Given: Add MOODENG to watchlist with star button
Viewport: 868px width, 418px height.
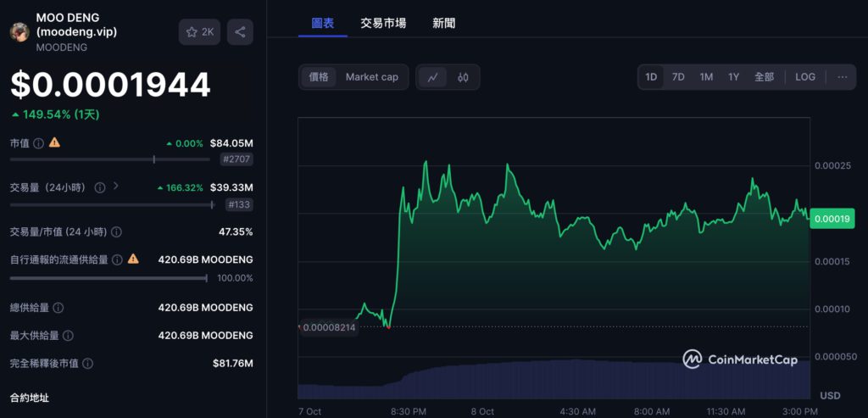Looking at the screenshot, I should pyautogui.click(x=199, y=32).
